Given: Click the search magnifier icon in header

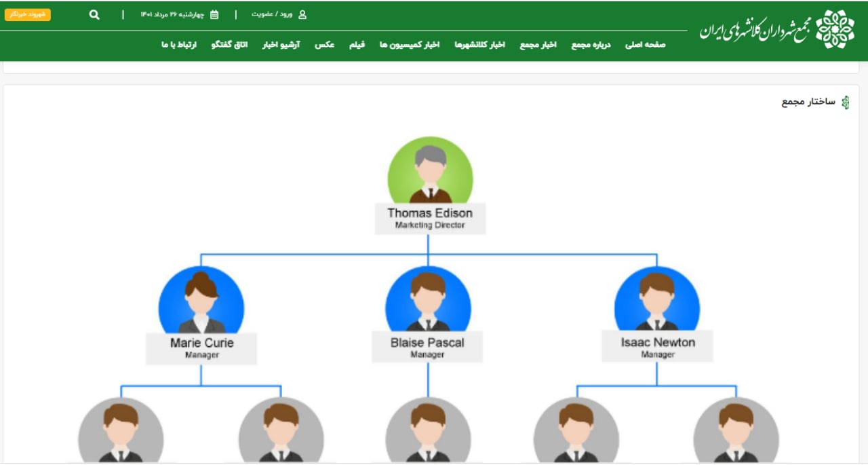Looking at the screenshot, I should (94, 15).
